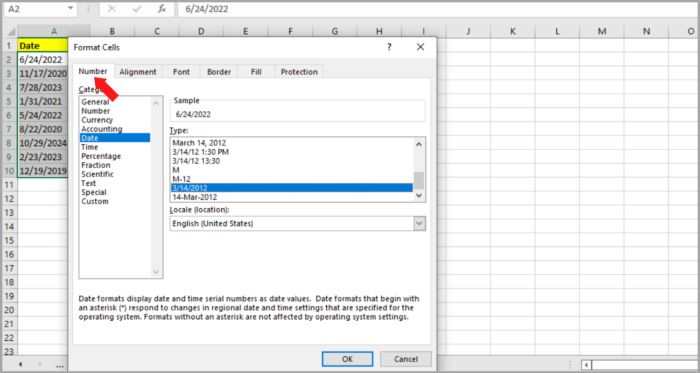Click the formula bar cancel X icon
This screenshot has width=700, height=373.
[112, 9]
